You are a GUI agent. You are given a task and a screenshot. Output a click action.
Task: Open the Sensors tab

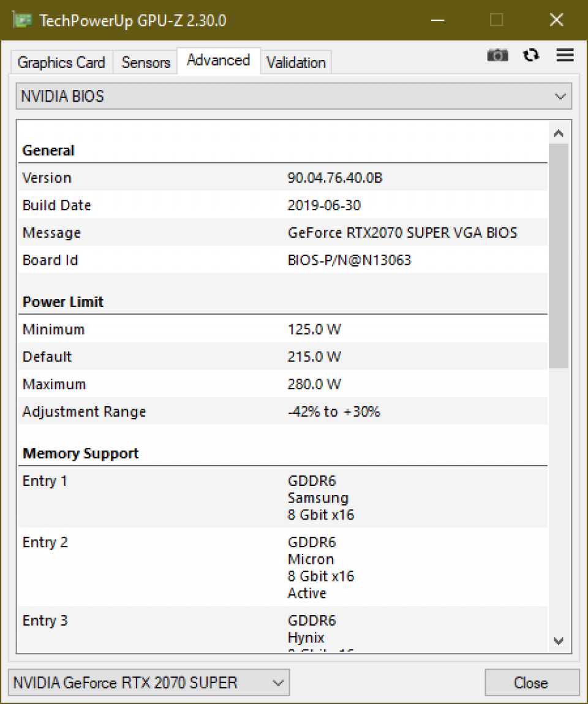[145, 62]
